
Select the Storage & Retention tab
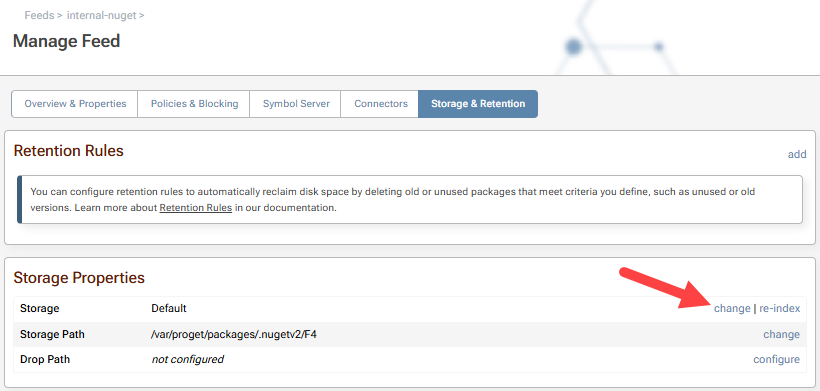coord(478,104)
